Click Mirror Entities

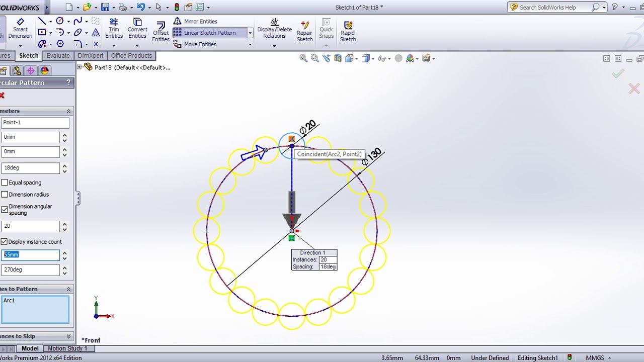[x=195, y=21]
